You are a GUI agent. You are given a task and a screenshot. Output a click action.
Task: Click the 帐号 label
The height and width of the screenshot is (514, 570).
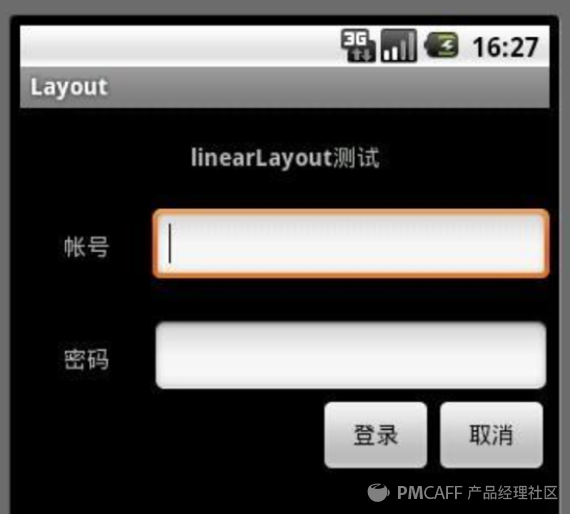pos(86,247)
